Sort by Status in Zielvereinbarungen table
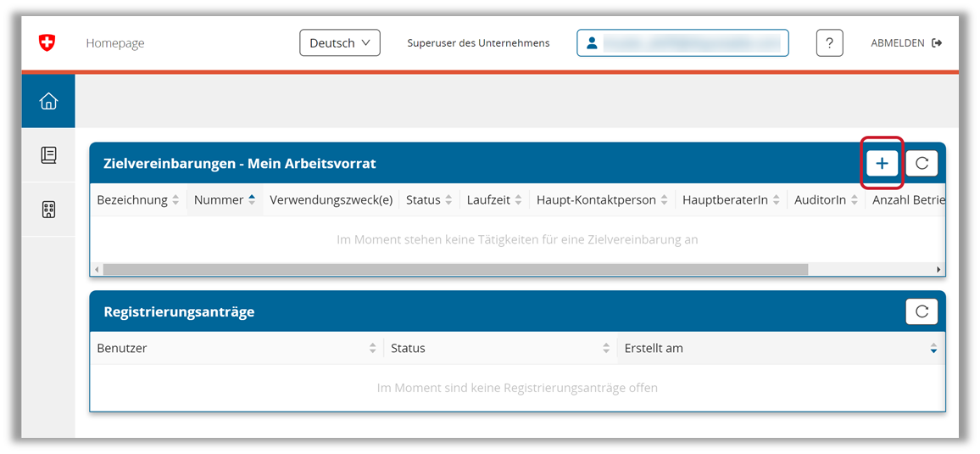980x454 pixels. coord(429,200)
